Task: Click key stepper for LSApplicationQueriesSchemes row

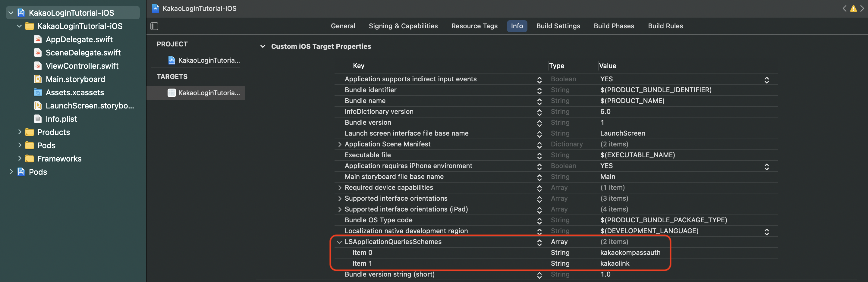Action: [x=539, y=243]
